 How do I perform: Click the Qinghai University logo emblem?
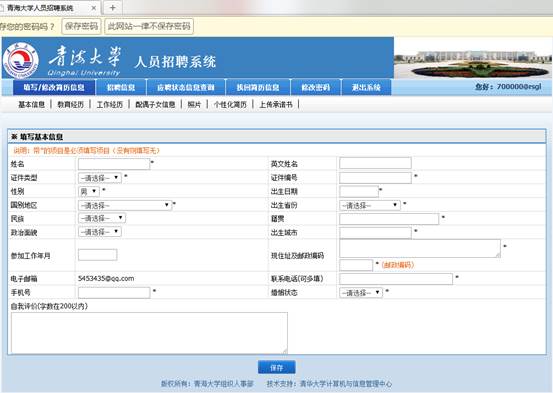coord(21,60)
